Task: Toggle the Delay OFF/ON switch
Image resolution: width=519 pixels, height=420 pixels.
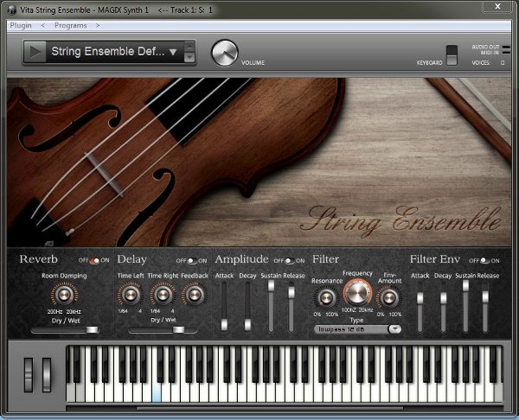Action: tap(192, 261)
